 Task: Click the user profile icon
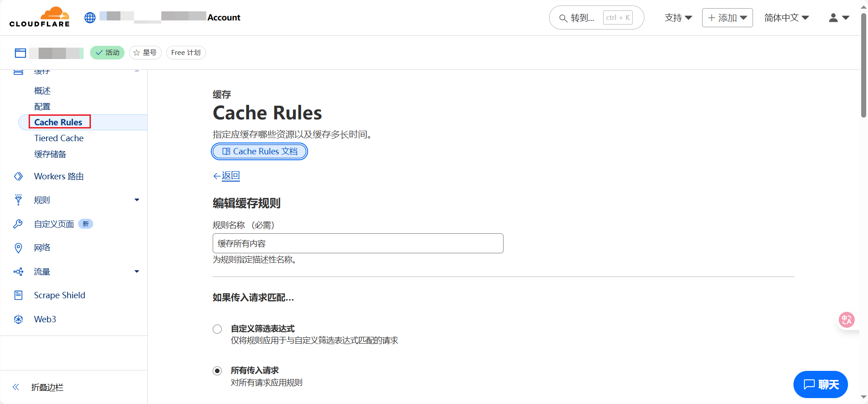833,18
